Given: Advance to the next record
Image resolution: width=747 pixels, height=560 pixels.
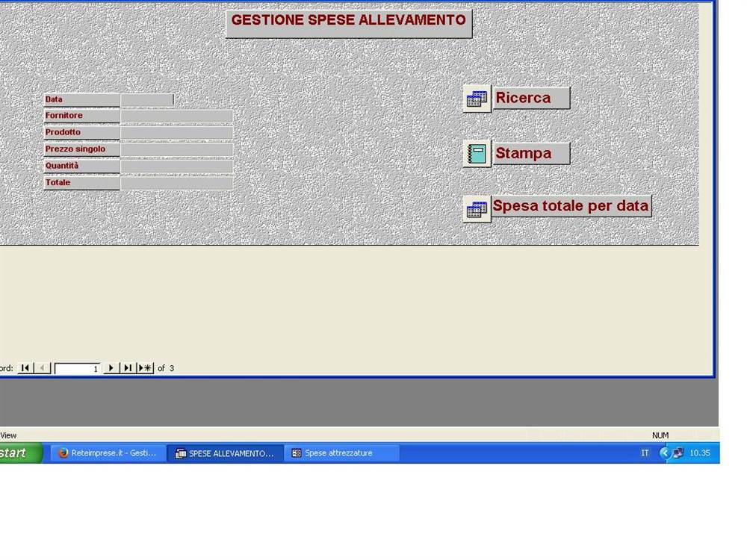Looking at the screenshot, I should (111, 367).
